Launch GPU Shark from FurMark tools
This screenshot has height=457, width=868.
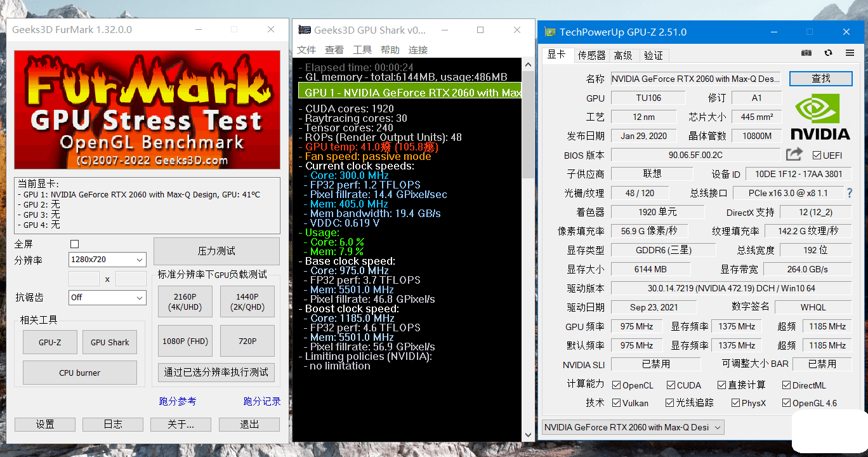[110, 342]
